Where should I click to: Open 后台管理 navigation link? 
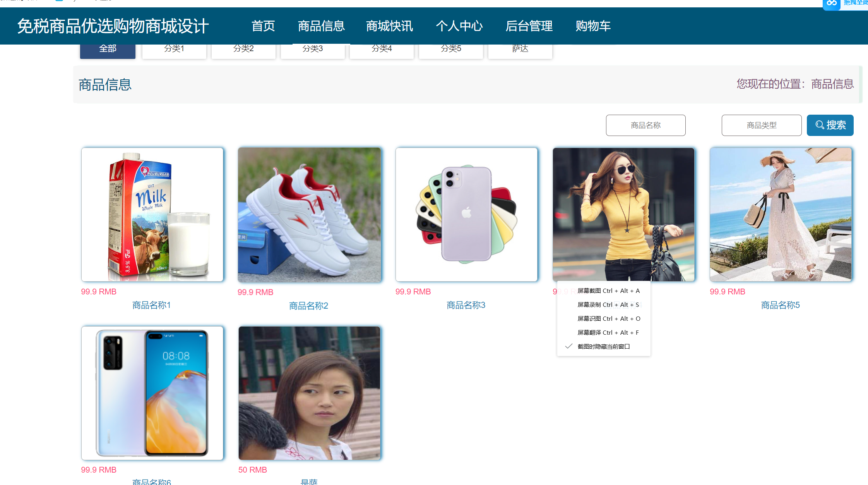(x=529, y=26)
